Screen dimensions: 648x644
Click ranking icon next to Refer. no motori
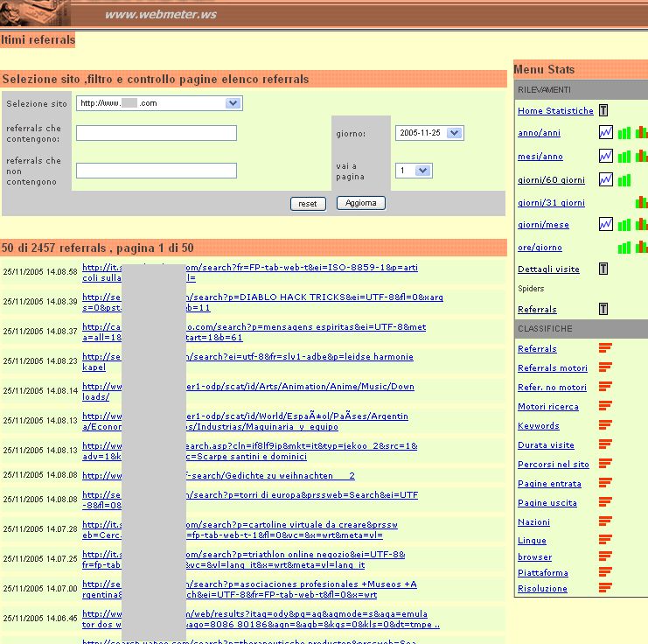605,387
